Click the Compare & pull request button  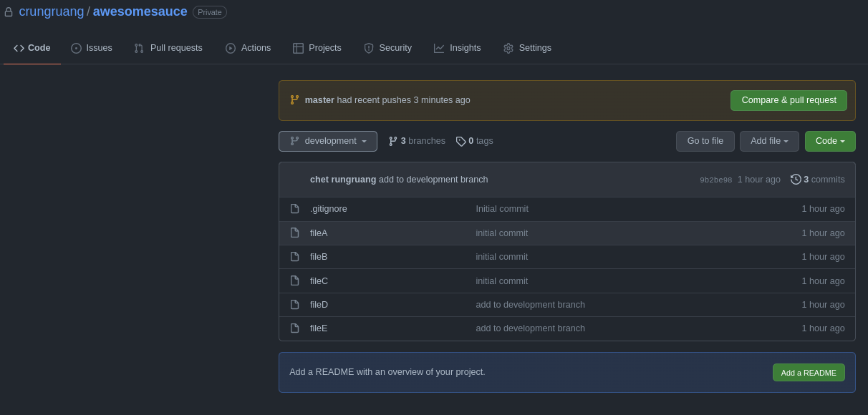coord(789,100)
